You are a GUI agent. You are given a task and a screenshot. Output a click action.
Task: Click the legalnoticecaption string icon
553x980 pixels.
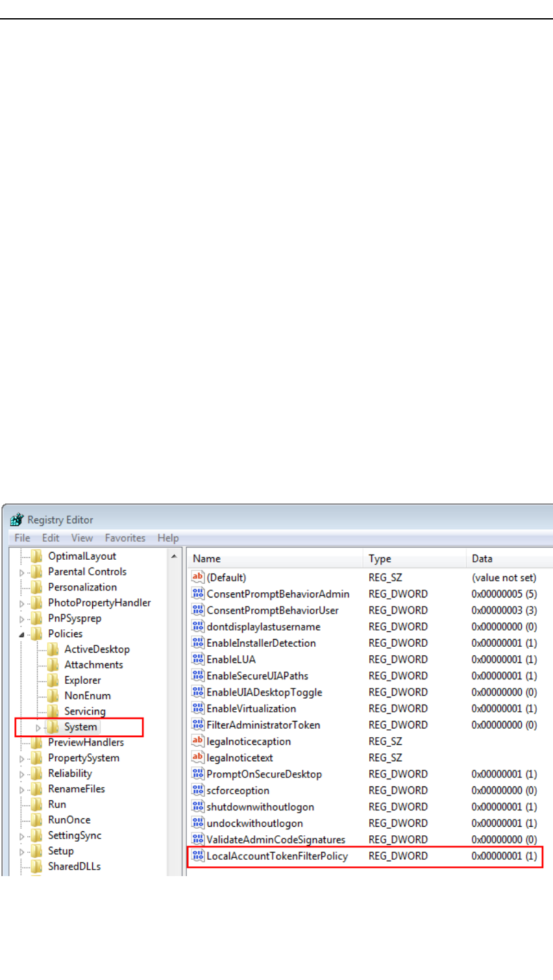tap(198, 741)
